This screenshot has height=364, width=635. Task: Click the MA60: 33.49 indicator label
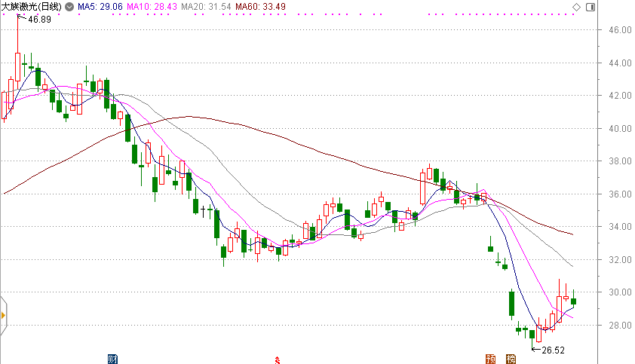click(x=260, y=7)
